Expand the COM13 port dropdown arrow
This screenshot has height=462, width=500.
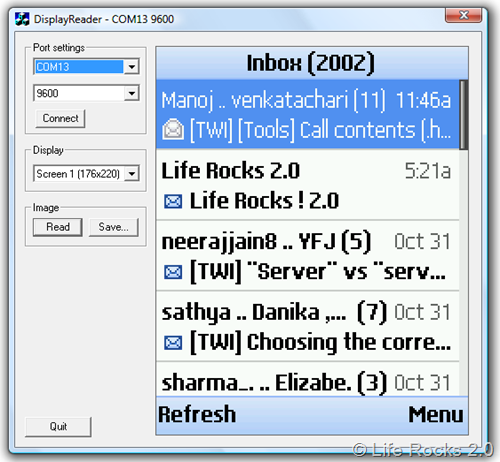(132, 67)
